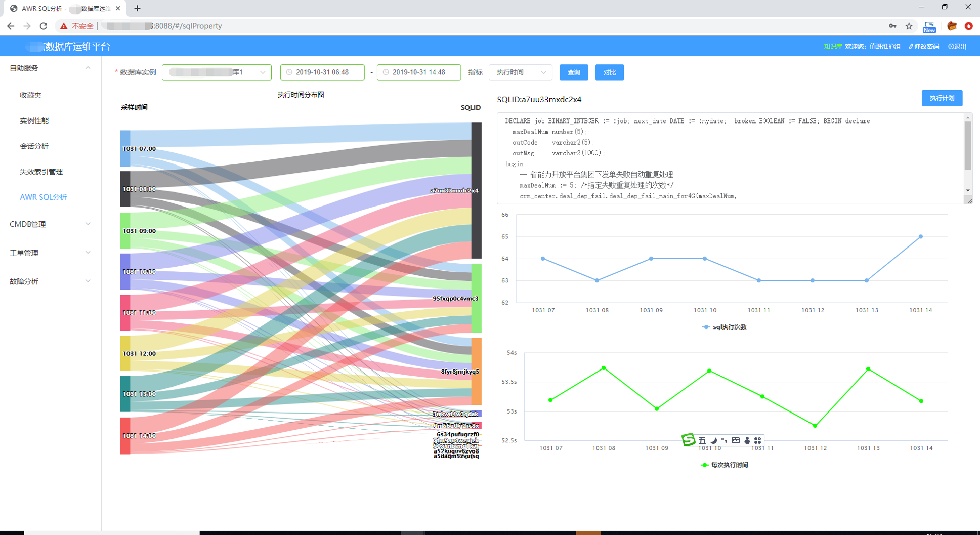The height and width of the screenshot is (535, 980).
Task: Reload the page with browser refresh icon
Action: 44,26
